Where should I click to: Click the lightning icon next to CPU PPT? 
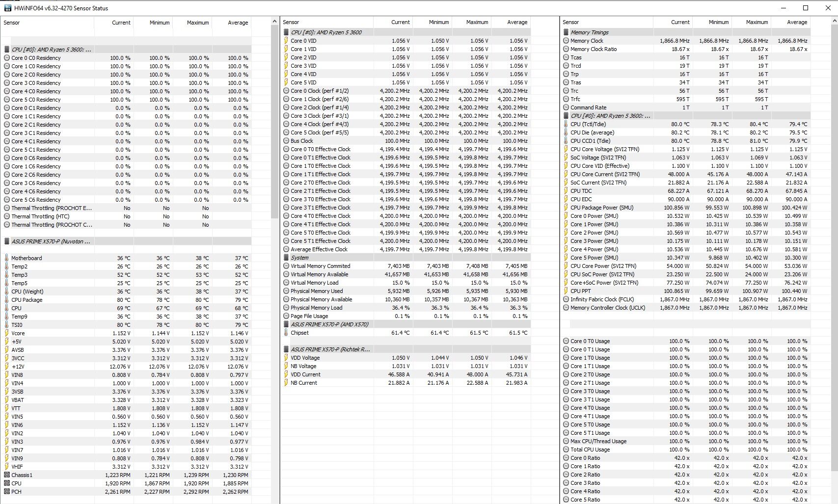(566, 291)
